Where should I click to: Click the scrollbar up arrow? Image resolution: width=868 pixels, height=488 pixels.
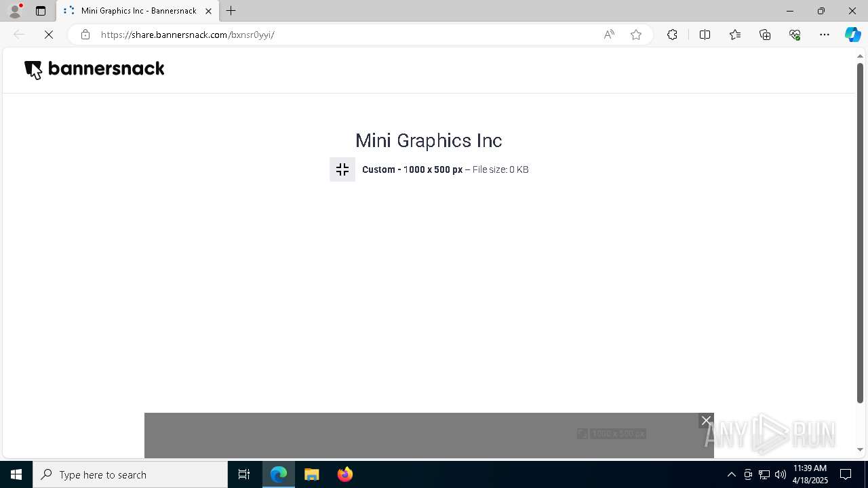click(860, 56)
